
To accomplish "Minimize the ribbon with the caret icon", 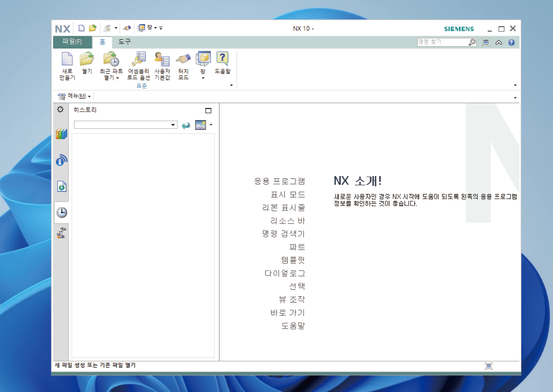I will (x=499, y=42).
